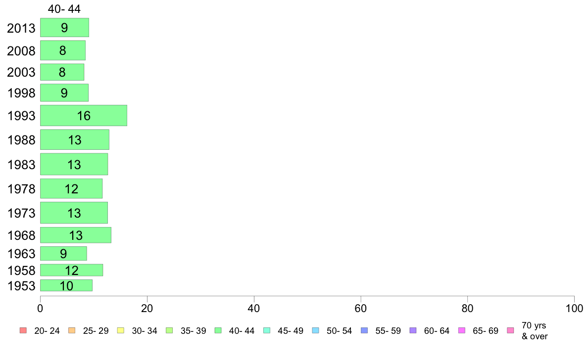
Task: Click the 100 tick on x-axis
Action: coord(574,309)
